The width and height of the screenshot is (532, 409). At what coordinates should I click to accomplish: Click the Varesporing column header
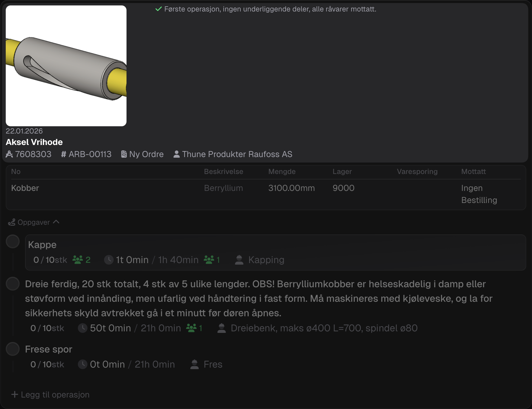417,172
